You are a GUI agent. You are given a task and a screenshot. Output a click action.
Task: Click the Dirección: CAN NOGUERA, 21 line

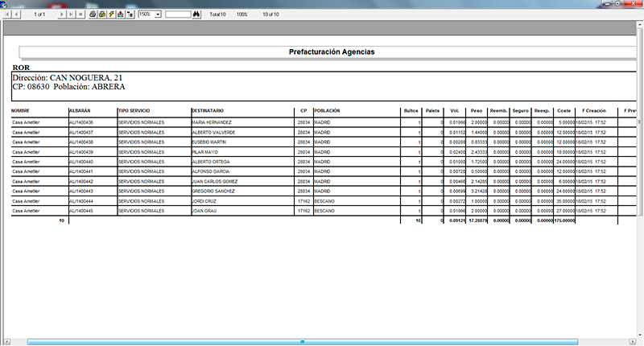tap(68, 77)
